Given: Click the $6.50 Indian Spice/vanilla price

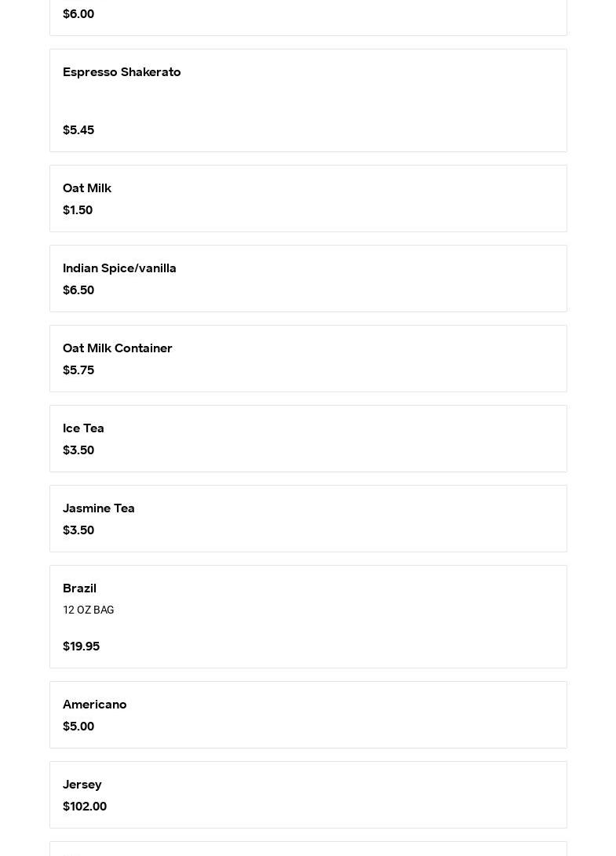Looking at the screenshot, I should [x=78, y=290].
